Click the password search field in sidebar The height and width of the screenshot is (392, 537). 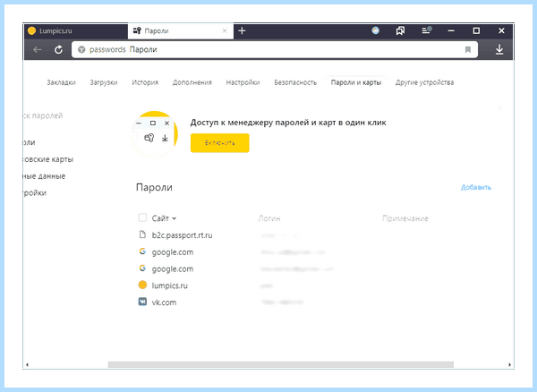(43, 115)
